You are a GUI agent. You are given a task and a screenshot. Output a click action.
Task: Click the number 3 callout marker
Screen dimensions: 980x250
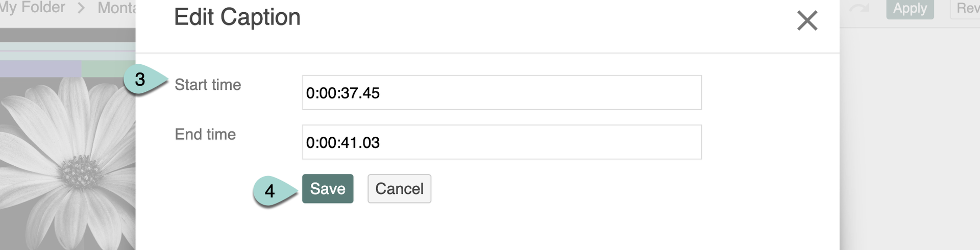pos(140,80)
